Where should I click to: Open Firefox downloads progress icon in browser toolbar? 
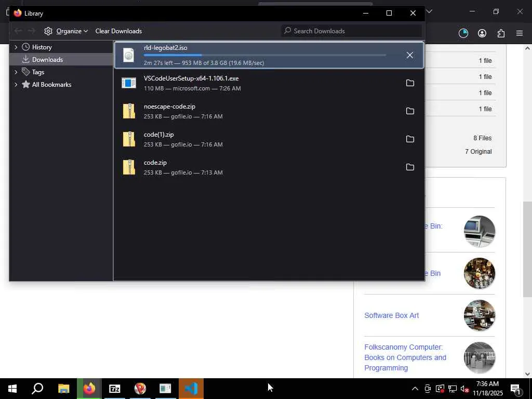463,33
